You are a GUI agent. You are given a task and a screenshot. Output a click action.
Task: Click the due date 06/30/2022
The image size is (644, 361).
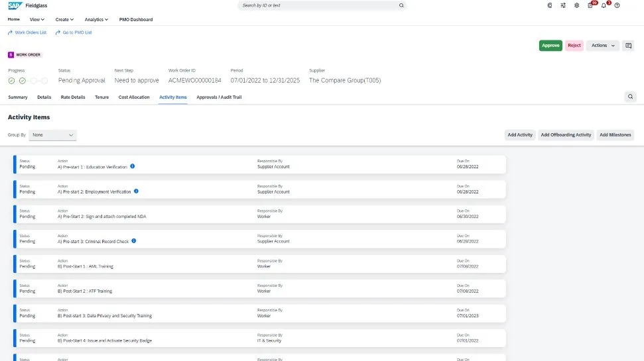pyautogui.click(x=468, y=217)
